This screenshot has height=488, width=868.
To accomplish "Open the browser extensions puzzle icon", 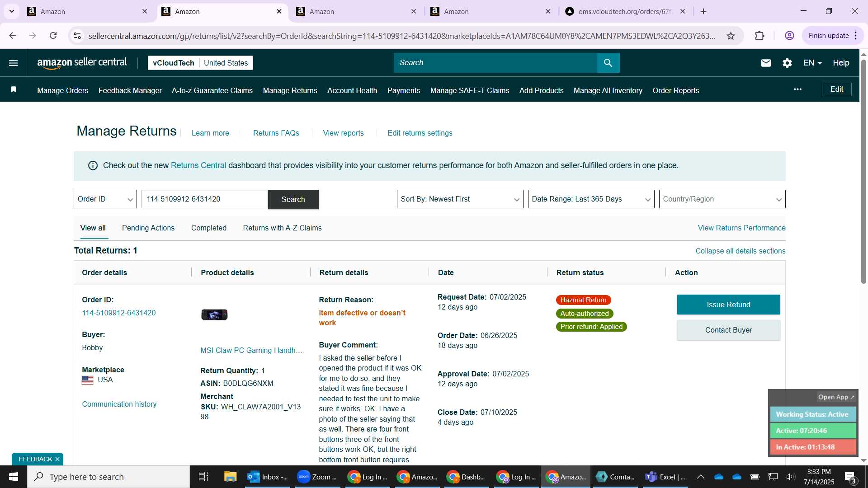I will [759, 36].
